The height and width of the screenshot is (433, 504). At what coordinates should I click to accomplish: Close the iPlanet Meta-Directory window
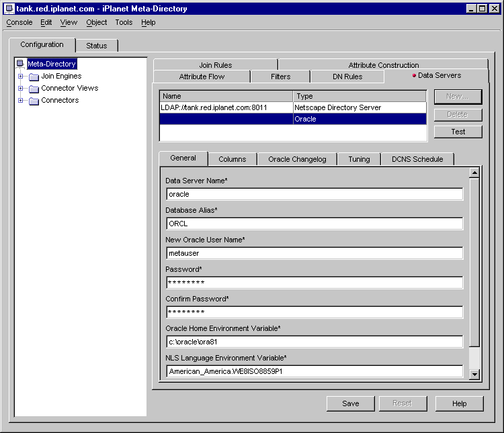(x=494, y=9)
